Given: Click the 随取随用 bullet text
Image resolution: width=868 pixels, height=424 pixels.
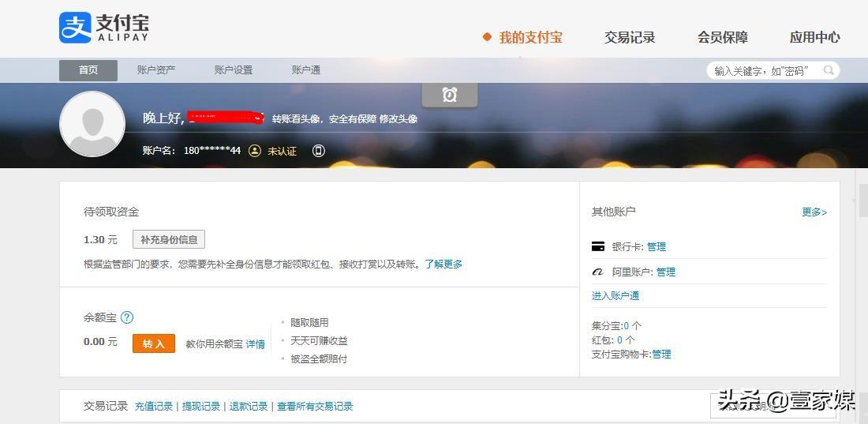Looking at the screenshot, I should [x=309, y=323].
